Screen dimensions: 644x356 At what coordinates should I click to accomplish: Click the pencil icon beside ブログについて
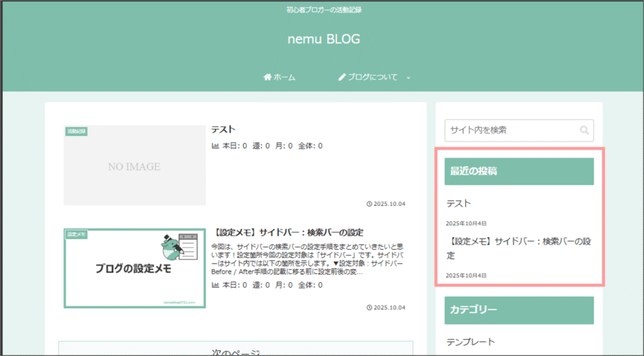pos(342,77)
